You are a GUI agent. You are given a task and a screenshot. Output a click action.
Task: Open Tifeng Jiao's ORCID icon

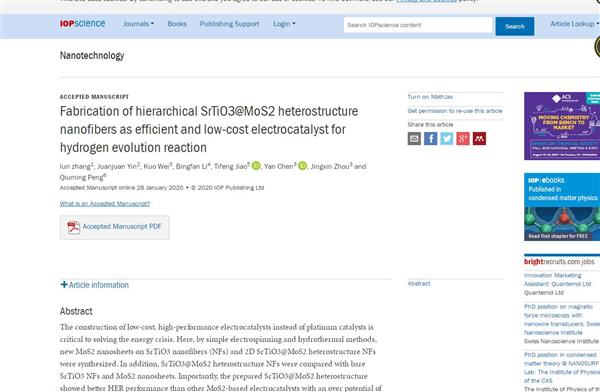[256, 166]
